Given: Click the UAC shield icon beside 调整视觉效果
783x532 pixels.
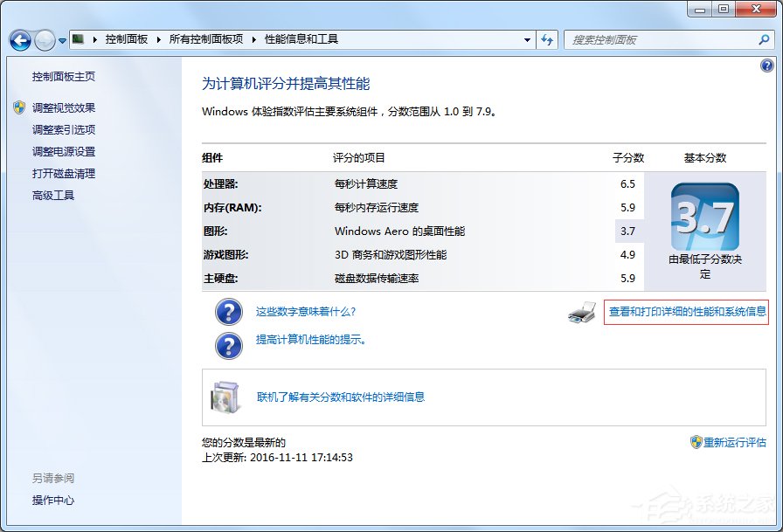Looking at the screenshot, I should point(19,107).
